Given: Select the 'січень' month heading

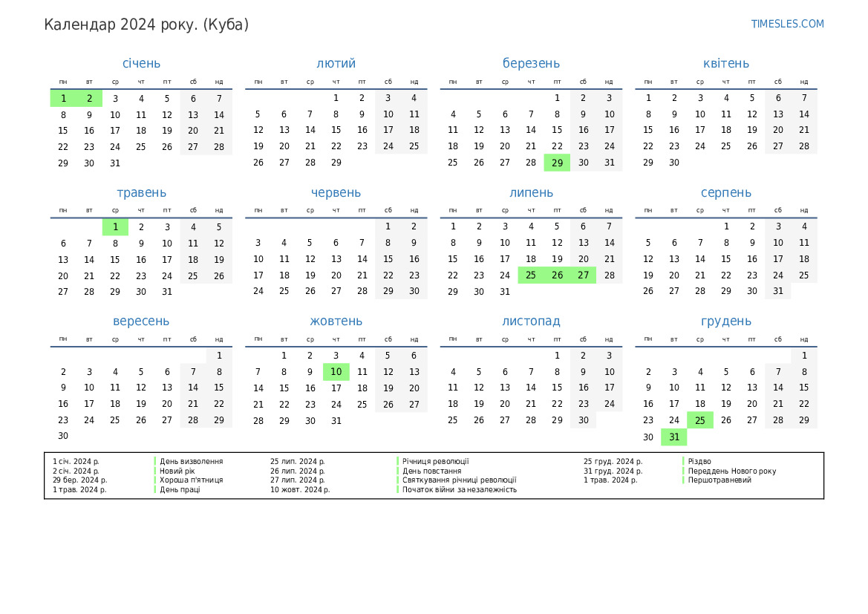Looking at the screenshot, I should (141, 63).
